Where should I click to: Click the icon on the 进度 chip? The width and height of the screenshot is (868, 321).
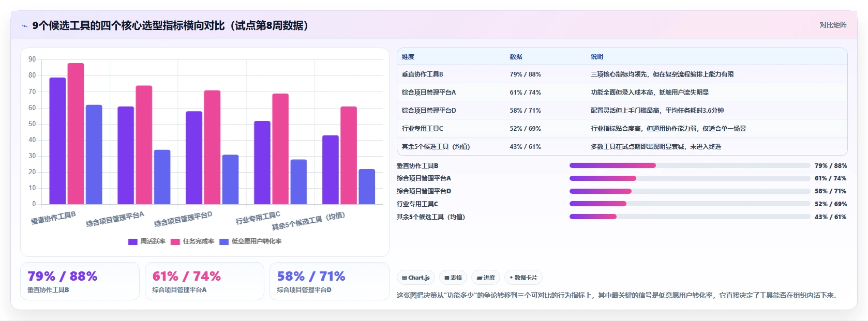[x=480, y=278]
